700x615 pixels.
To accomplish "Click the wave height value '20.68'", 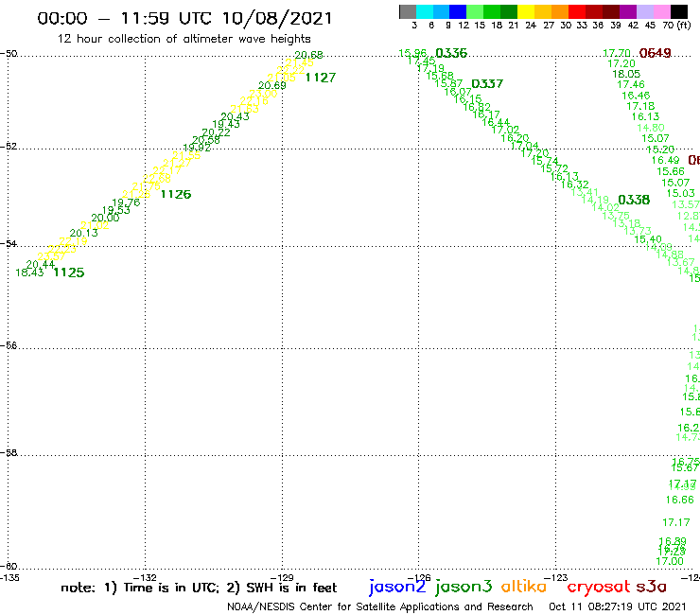I will coord(308,55).
